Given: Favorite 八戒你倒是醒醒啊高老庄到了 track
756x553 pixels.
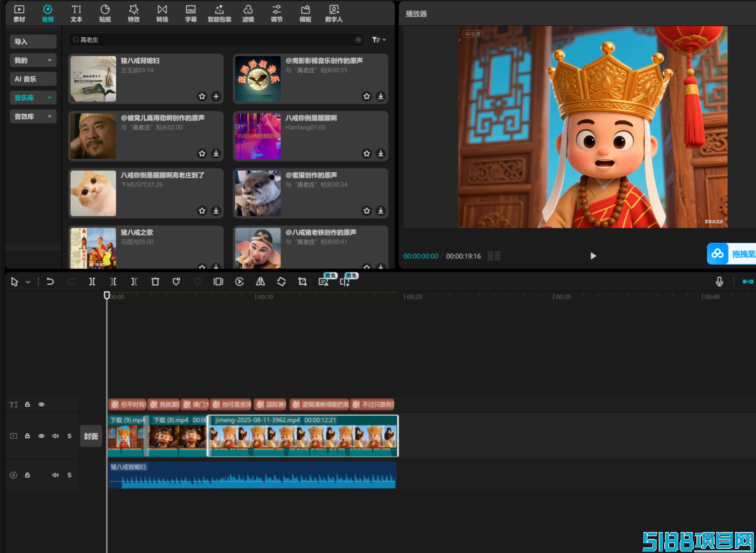Looking at the screenshot, I should click(x=202, y=211).
